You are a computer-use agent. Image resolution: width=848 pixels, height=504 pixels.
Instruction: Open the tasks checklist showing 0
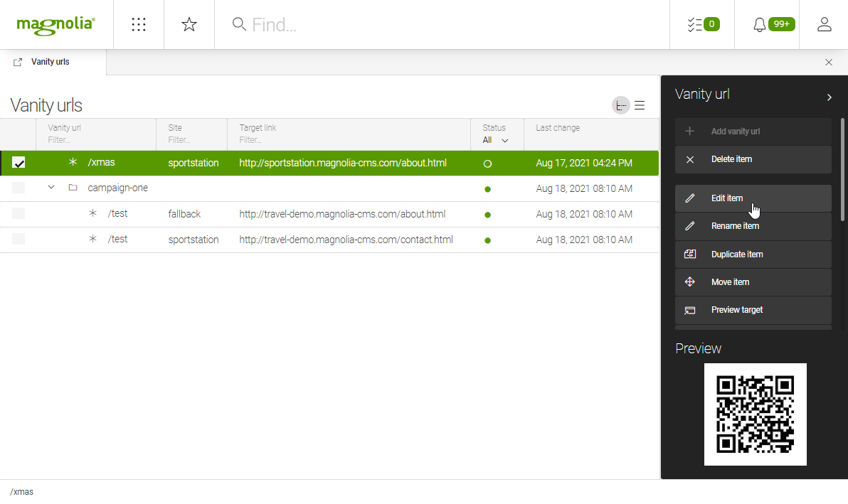click(x=701, y=23)
